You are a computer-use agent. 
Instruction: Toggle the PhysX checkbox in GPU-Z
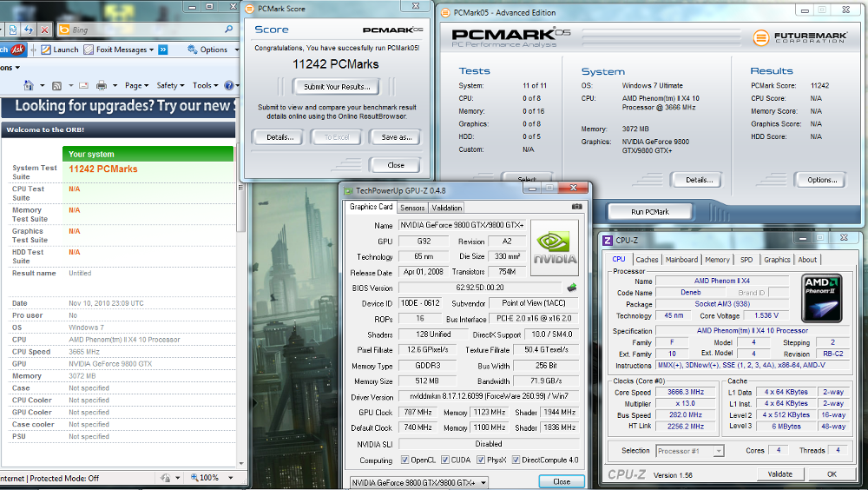pos(481,460)
